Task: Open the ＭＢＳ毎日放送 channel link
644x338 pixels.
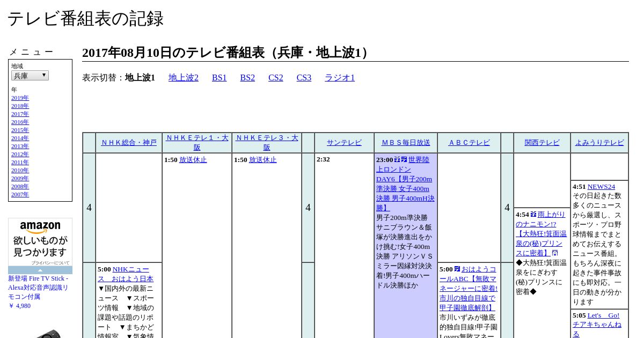Action: (406, 143)
